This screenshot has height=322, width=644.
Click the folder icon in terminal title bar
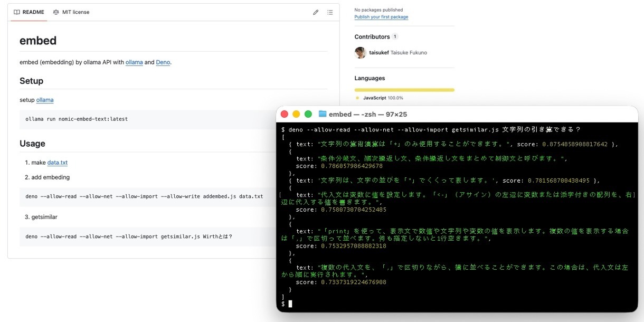point(323,114)
